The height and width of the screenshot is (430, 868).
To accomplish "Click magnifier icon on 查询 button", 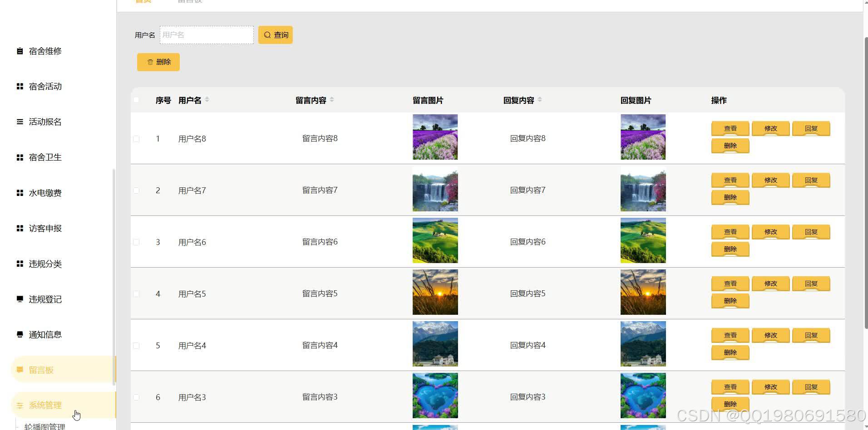I will click(267, 35).
